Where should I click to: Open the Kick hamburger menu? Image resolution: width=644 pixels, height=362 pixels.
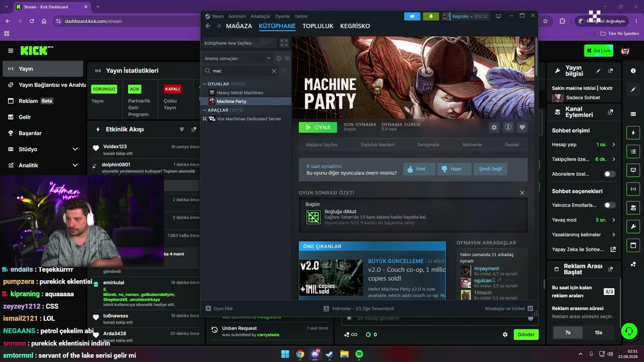11,51
